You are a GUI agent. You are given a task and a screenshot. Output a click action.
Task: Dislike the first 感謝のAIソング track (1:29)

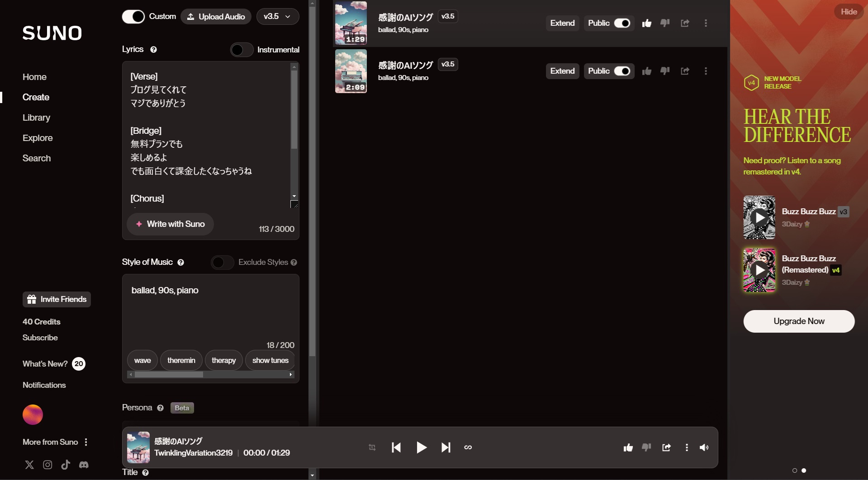[x=665, y=23]
